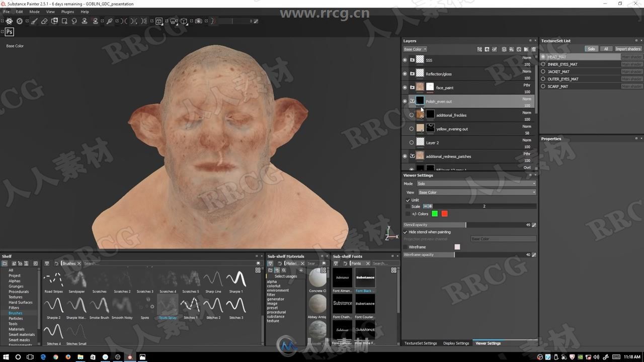Open Shelf filter funnel icon

pos(47,263)
